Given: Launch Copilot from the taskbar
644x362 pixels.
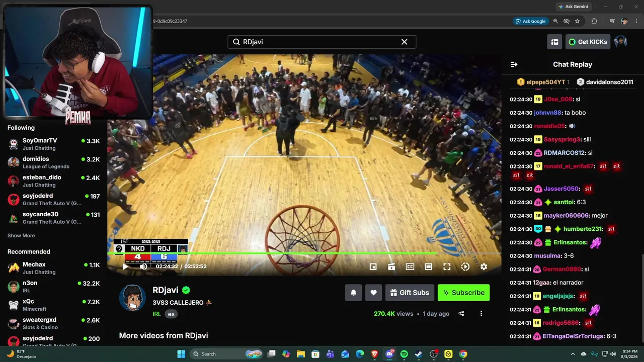Looking at the screenshot, I should pos(286,354).
